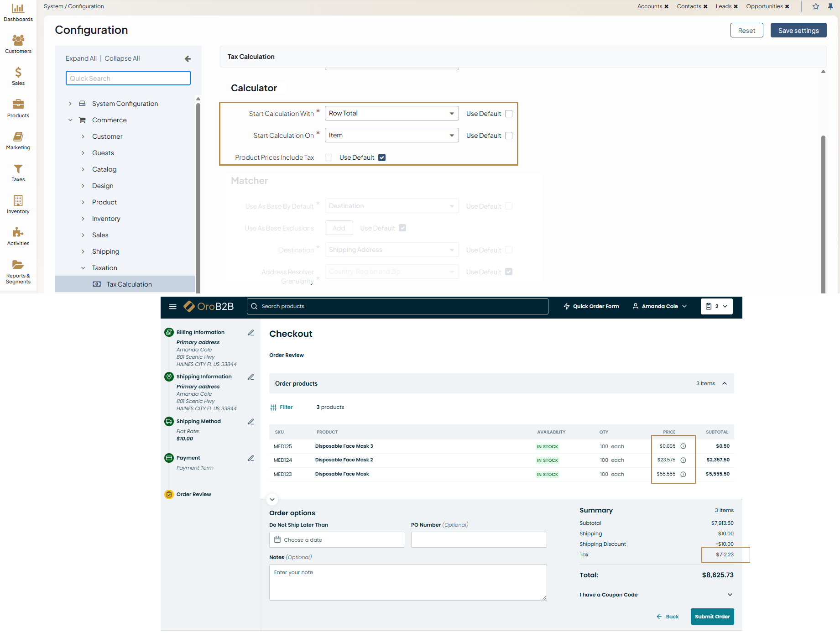Click the pin page icon
The height and width of the screenshot is (633, 840).
pyautogui.click(x=830, y=6)
